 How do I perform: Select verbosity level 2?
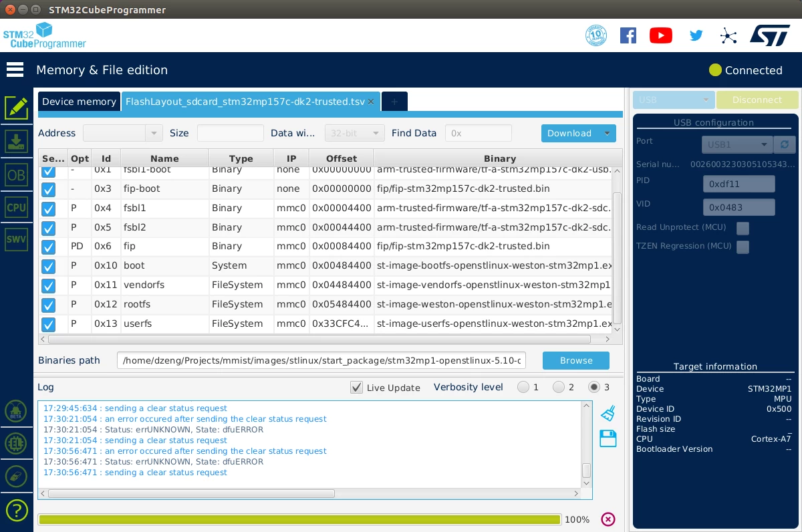[558, 387]
